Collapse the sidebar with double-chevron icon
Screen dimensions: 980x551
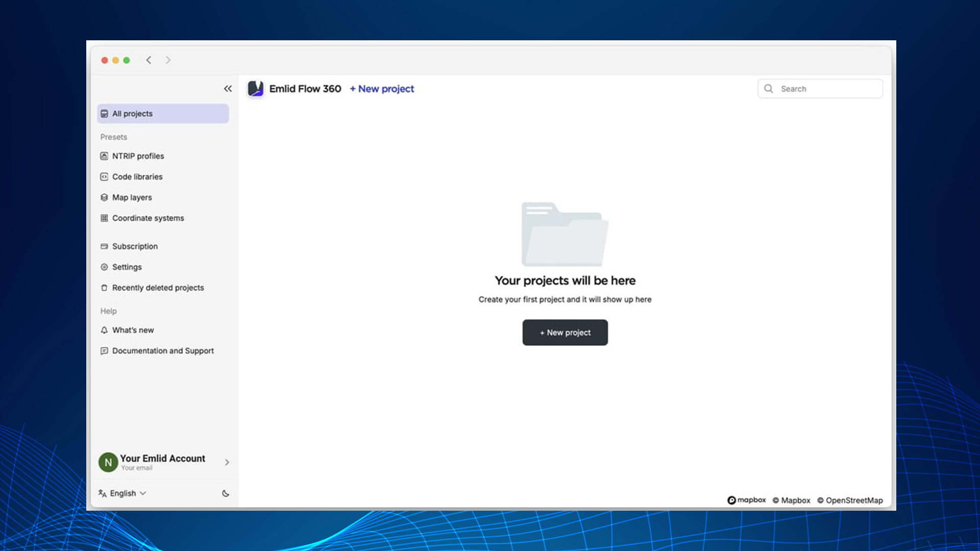coord(228,89)
